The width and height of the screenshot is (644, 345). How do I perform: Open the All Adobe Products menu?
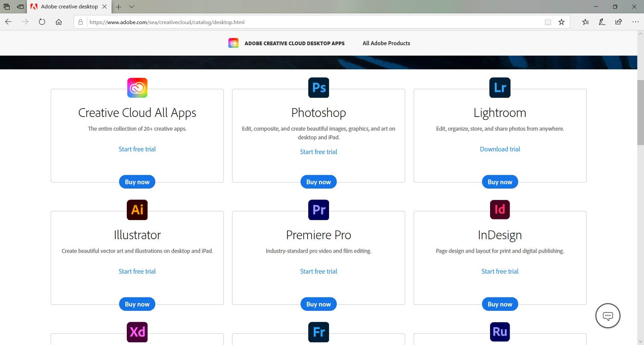pyautogui.click(x=386, y=43)
